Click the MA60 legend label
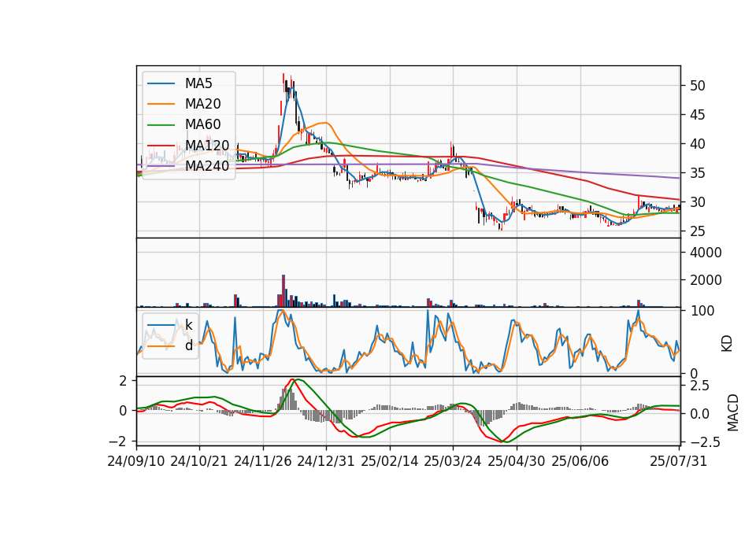 coord(202,124)
